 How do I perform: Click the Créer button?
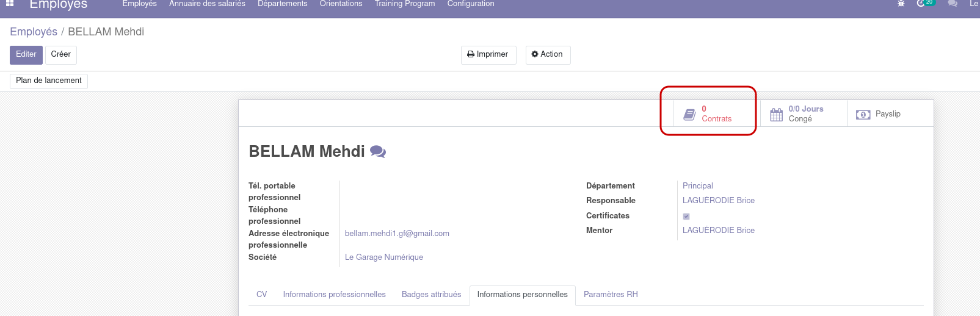[61, 55]
